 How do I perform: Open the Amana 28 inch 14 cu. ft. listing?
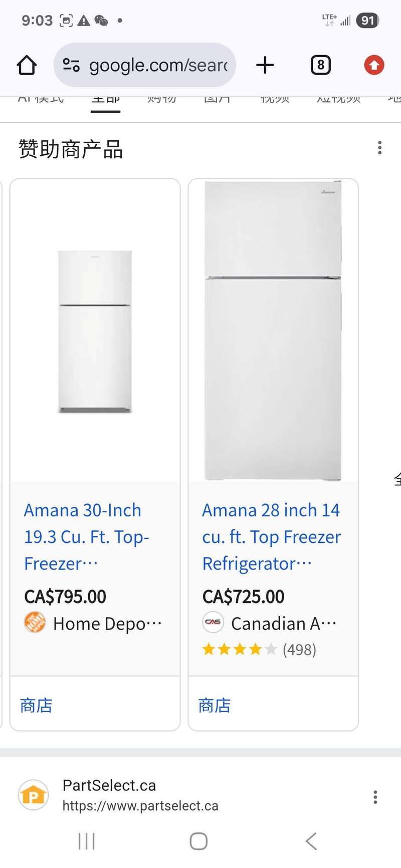click(x=271, y=536)
